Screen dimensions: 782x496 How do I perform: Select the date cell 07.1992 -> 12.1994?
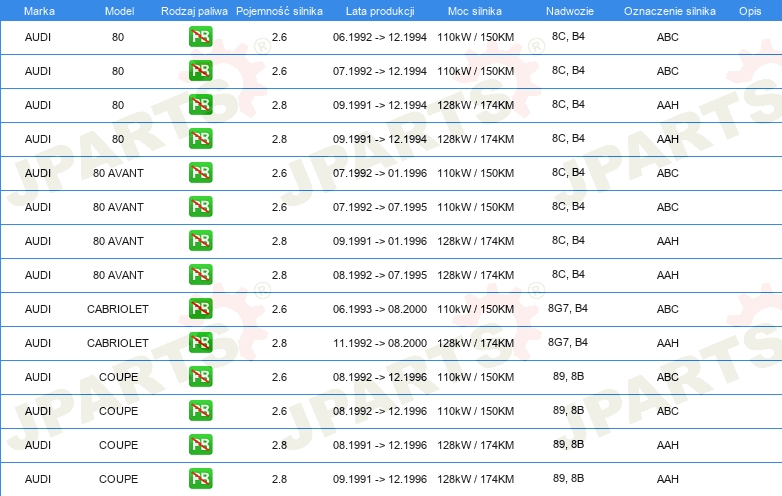380,71
